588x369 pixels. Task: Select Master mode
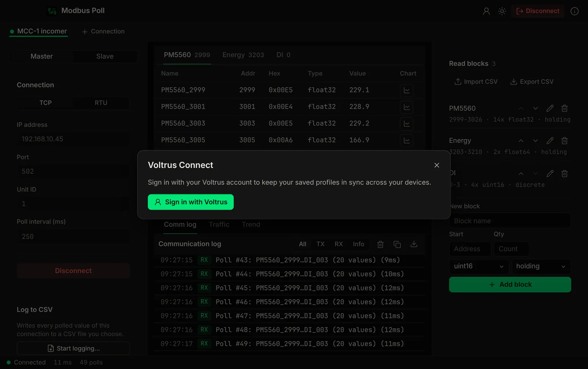42,57
